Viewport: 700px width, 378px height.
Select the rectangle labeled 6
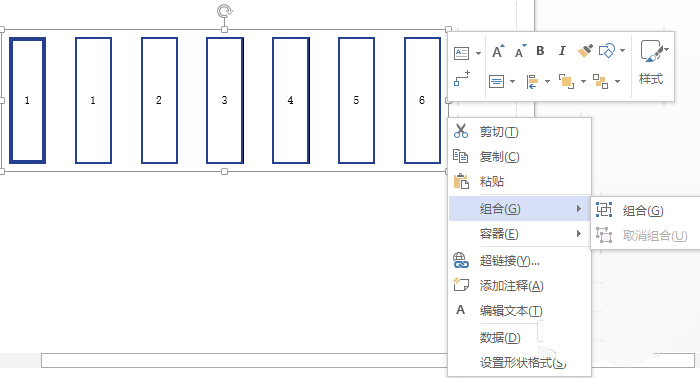coord(422,100)
